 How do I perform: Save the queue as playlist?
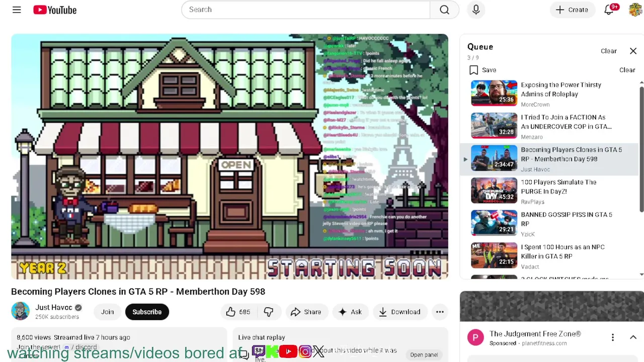click(x=482, y=70)
